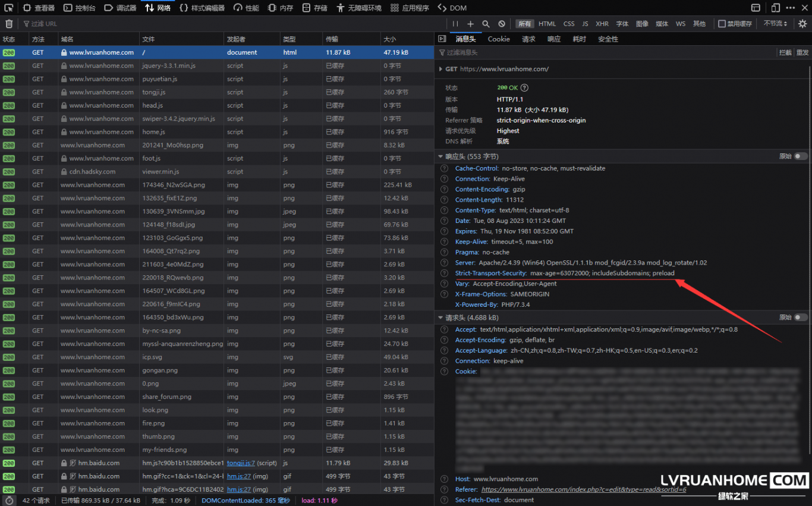This screenshot has height=506, width=812.
Task: Click the element picker icon
Action: 8,8
